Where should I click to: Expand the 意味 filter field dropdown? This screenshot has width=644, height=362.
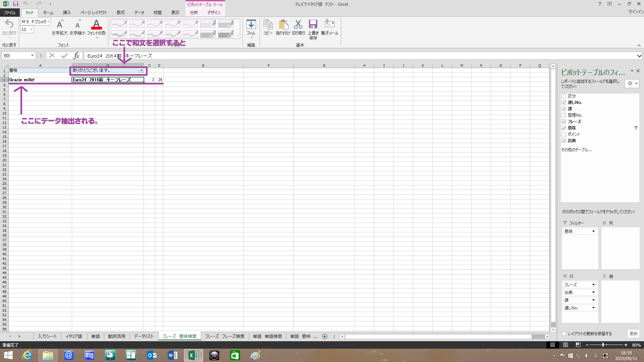coord(593,232)
